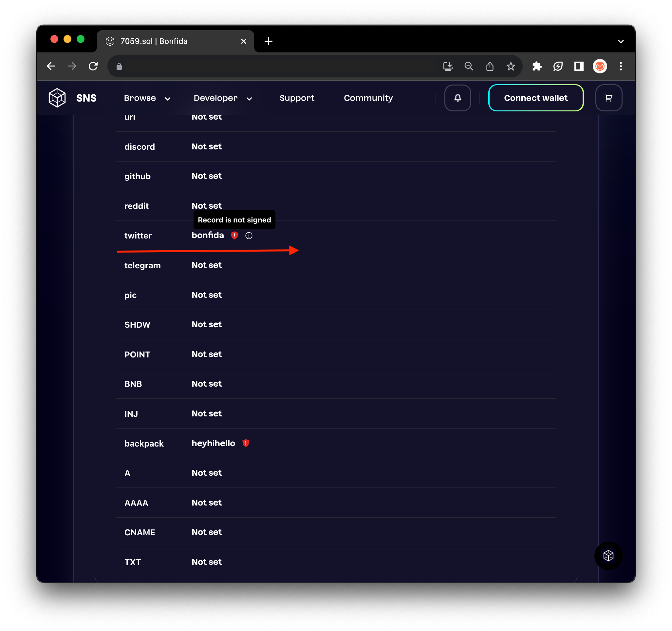Click the red shield next to heyhihello
672x631 pixels.
click(246, 443)
